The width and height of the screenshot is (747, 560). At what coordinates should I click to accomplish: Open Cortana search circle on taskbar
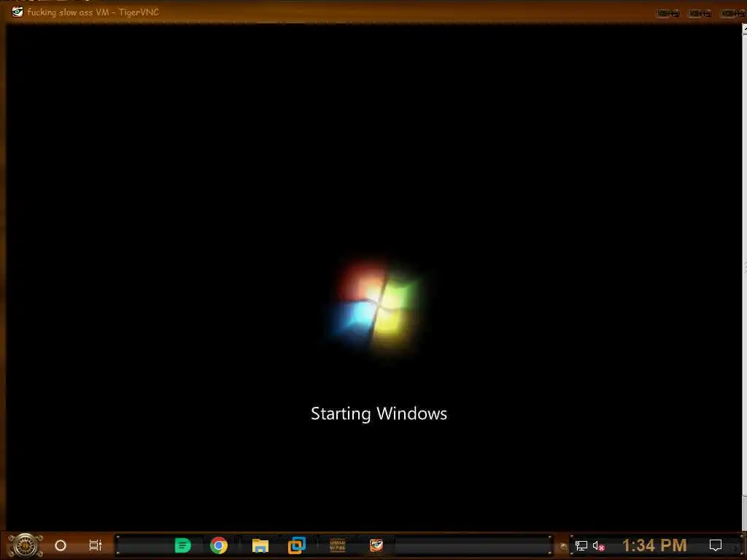(x=61, y=545)
